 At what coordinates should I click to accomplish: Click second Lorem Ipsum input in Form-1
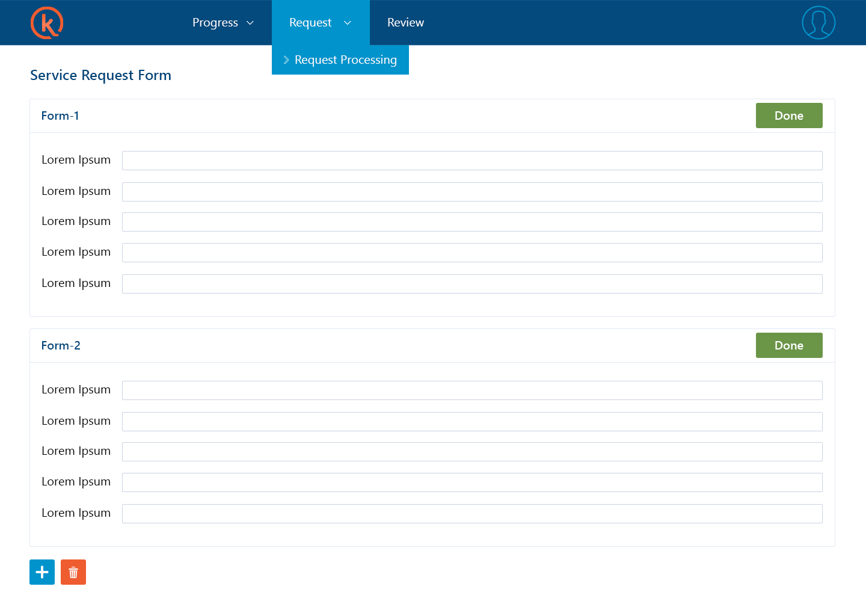pos(472,192)
